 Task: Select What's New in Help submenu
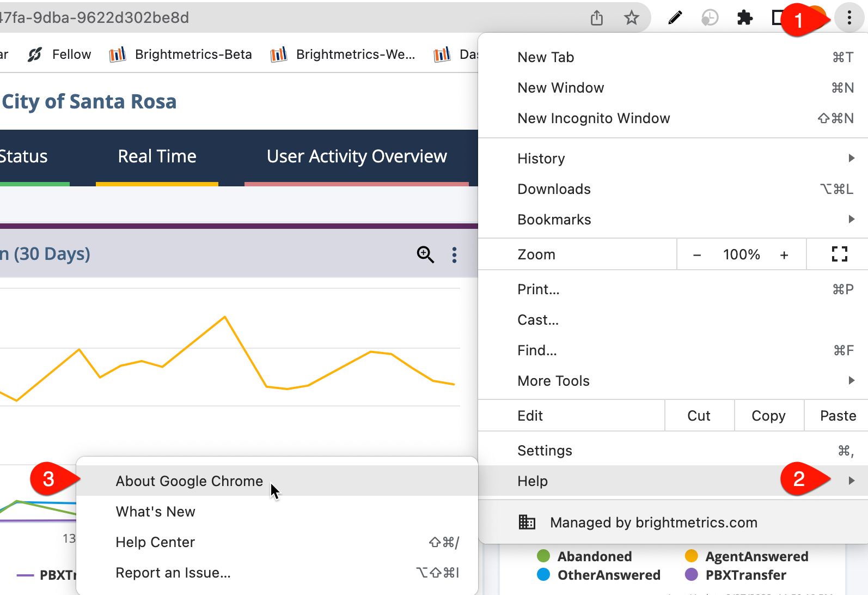click(x=277, y=512)
